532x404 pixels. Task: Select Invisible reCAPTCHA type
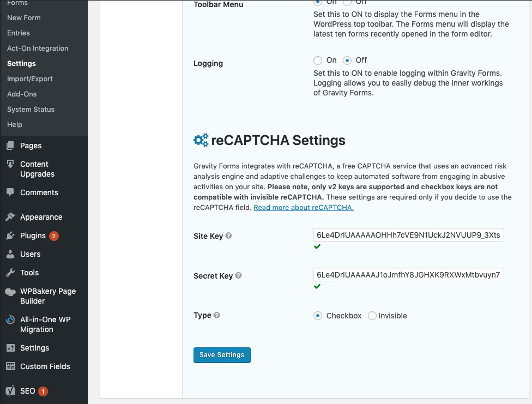[372, 316]
